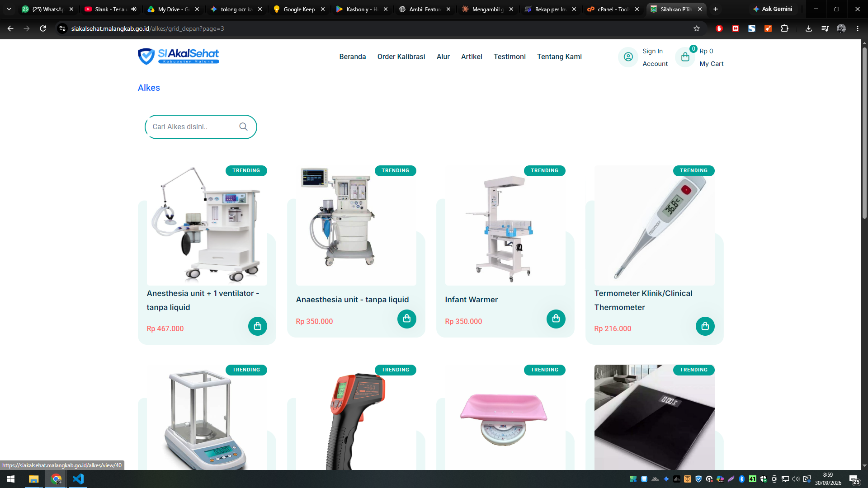Add Anaesthesia unit - tanpa liquid to cart
This screenshot has width=868, height=488.
pyautogui.click(x=407, y=319)
